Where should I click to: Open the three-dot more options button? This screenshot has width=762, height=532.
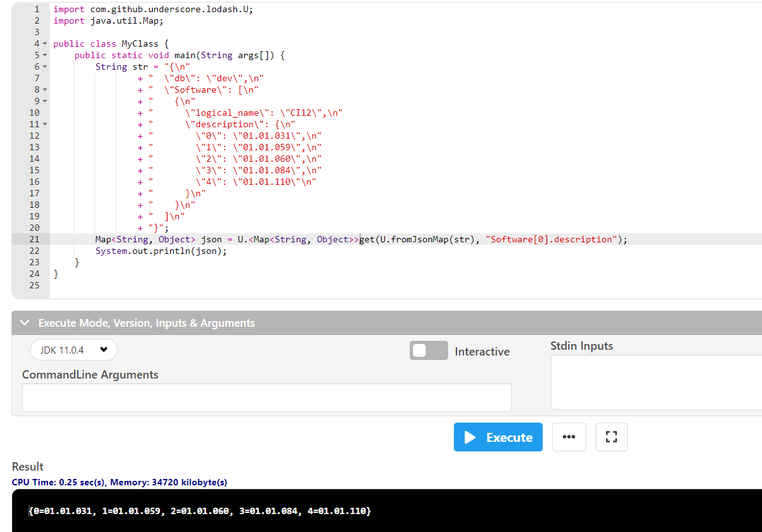coord(569,437)
